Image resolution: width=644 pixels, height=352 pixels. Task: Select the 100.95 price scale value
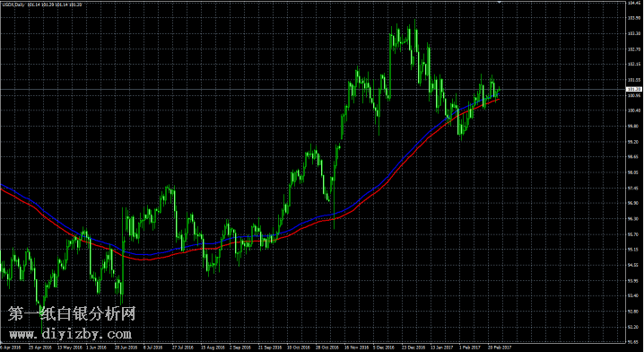(x=634, y=95)
